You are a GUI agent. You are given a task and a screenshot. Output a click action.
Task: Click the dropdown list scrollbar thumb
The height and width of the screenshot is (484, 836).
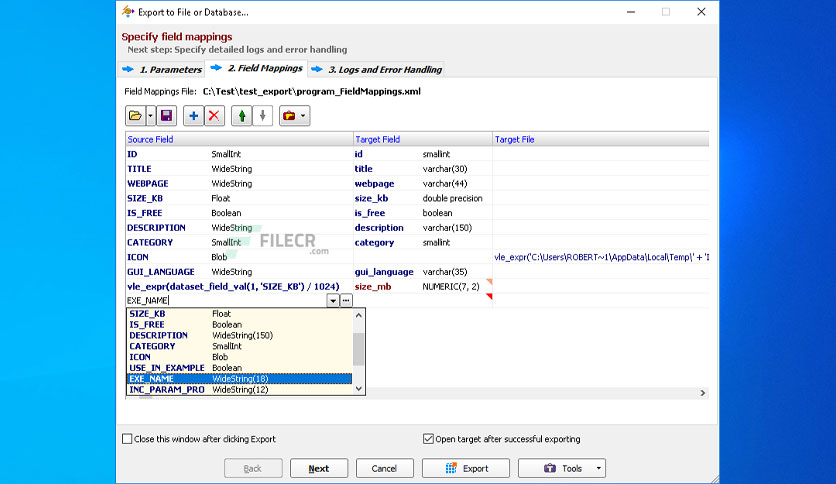click(x=359, y=349)
